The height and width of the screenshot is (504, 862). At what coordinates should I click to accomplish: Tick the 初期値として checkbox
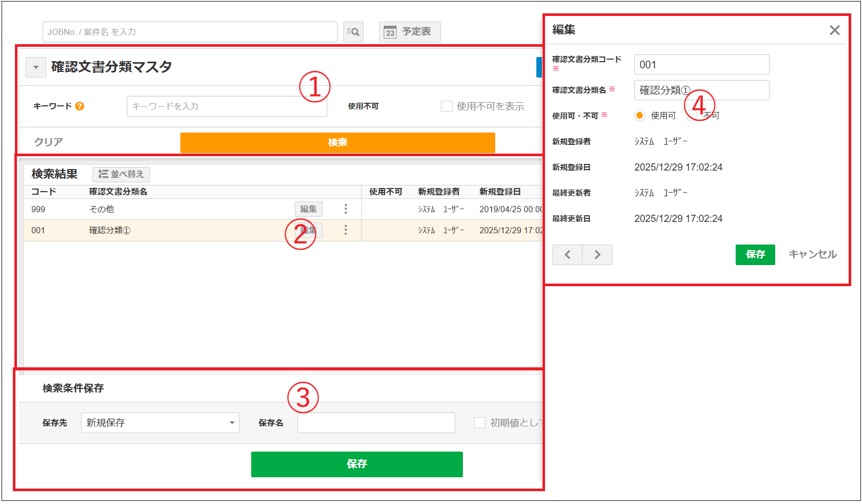[479, 423]
